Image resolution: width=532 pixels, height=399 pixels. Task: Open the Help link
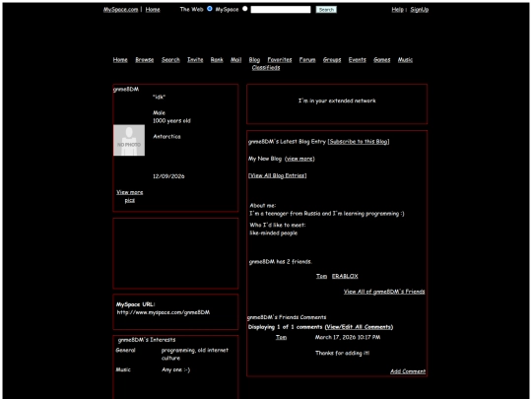397,10
